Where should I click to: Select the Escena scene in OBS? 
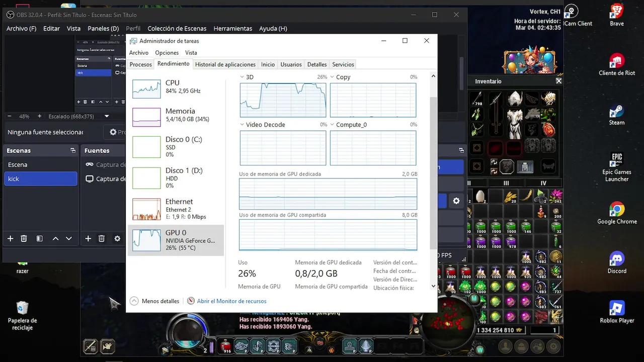[41, 164]
